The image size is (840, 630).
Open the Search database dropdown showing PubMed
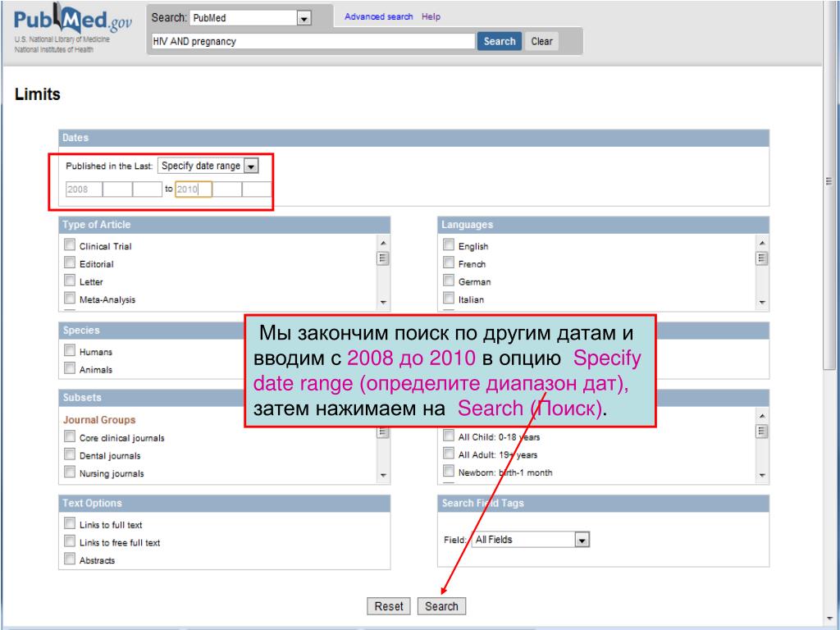pos(250,18)
